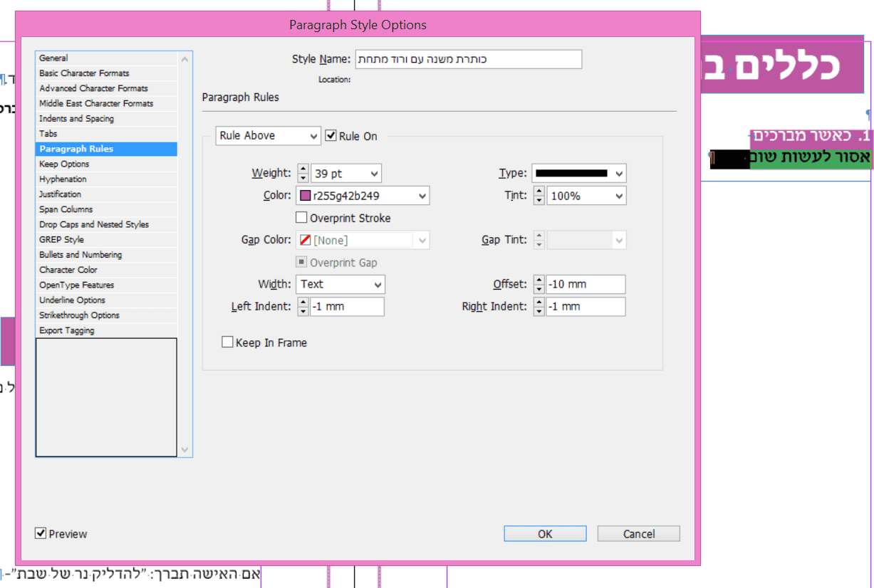Viewport: 874px width, 588px height.
Task: Select Hyphenation category
Action: point(107,179)
